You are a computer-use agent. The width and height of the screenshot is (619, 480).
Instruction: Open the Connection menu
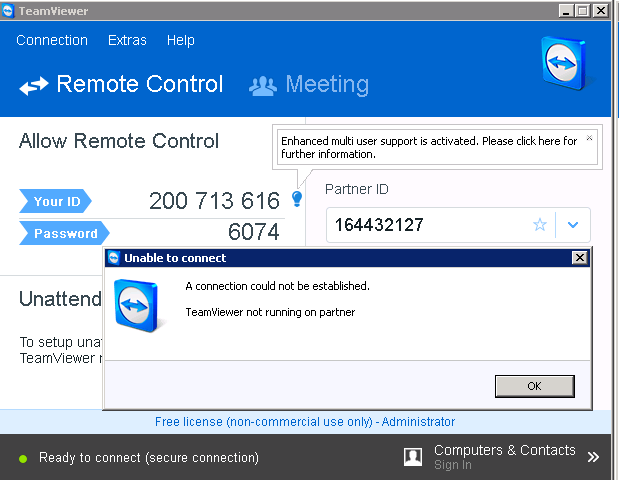52,40
